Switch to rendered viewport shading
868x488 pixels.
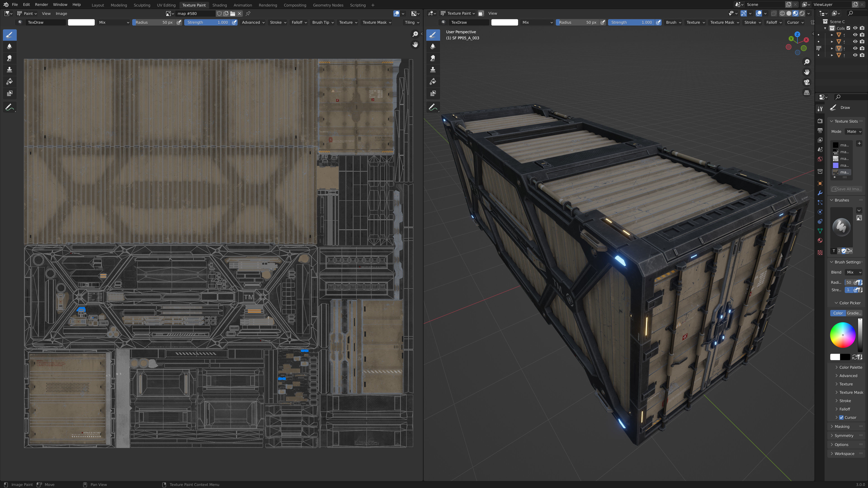tap(802, 14)
